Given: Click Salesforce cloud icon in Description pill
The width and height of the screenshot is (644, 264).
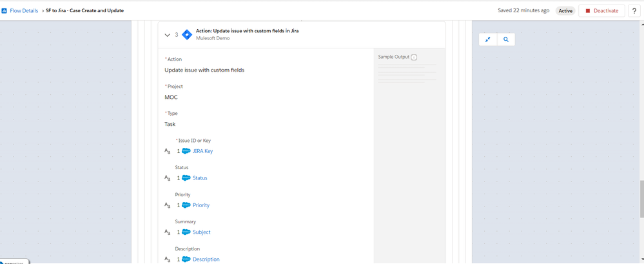Looking at the screenshot, I should pyautogui.click(x=186, y=259).
